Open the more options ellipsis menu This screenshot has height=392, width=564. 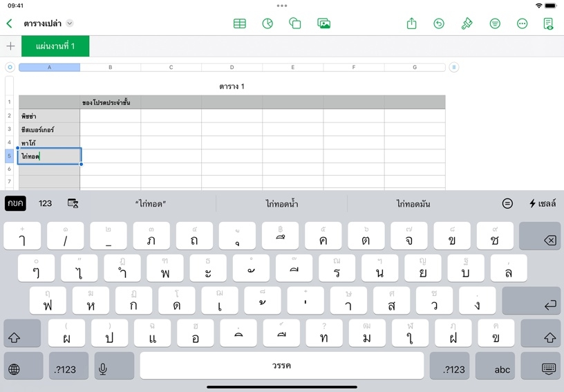pos(522,24)
